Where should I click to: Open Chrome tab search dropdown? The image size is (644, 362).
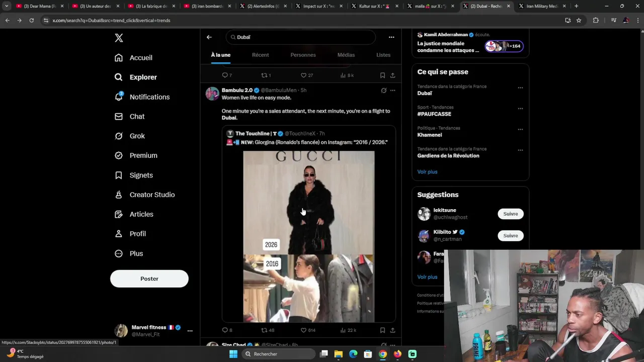pyautogui.click(x=7, y=6)
